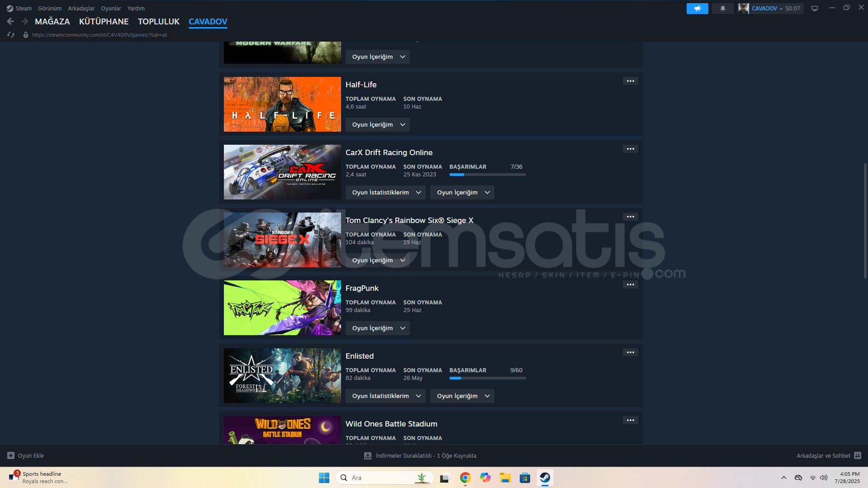The height and width of the screenshot is (488, 868).
Task: Open the Windows Start menu
Action: click(x=324, y=478)
